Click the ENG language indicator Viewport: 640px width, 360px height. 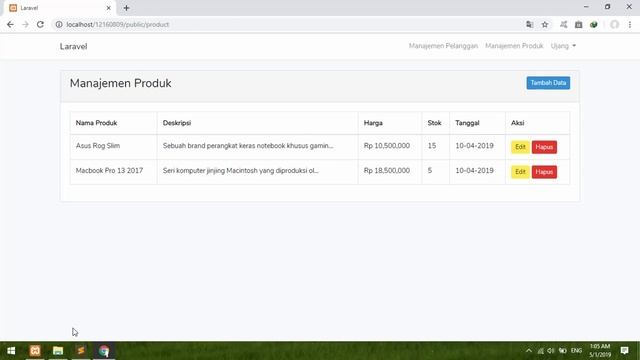(x=576, y=351)
